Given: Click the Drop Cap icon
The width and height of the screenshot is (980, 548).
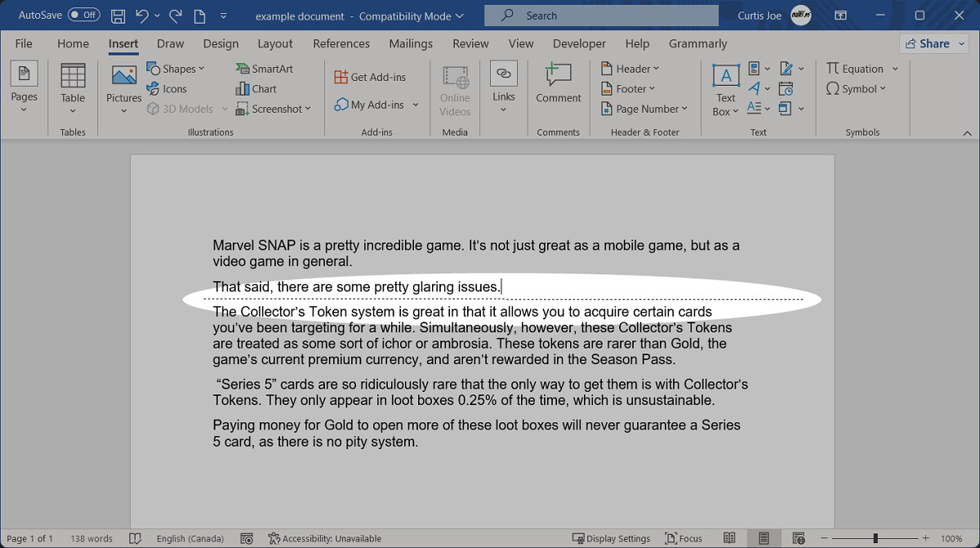Looking at the screenshot, I should click(x=754, y=108).
